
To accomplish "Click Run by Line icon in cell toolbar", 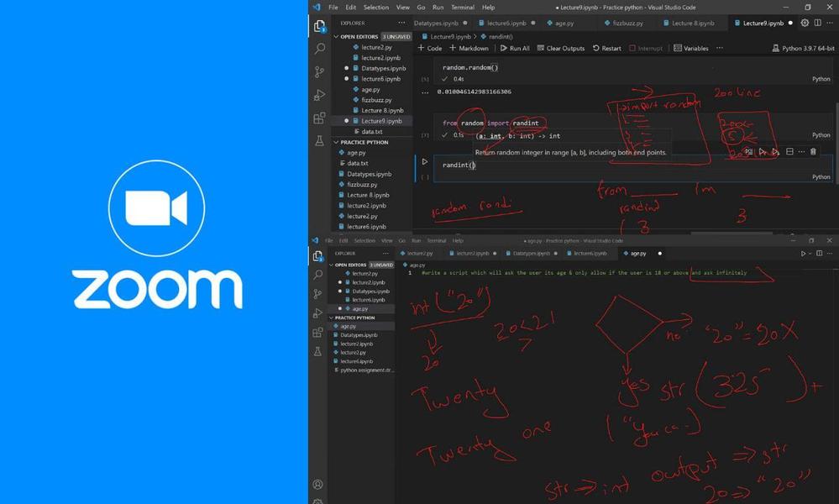I will pyautogui.click(x=749, y=152).
